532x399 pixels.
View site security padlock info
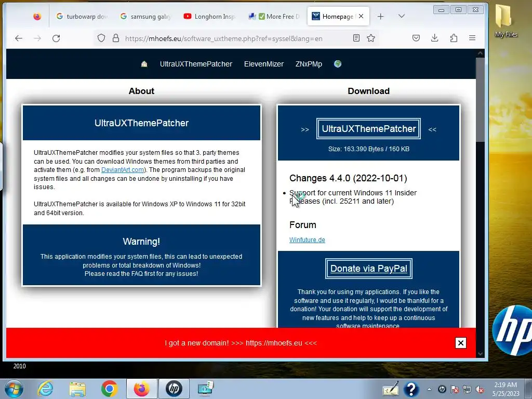(x=116, y=38)
